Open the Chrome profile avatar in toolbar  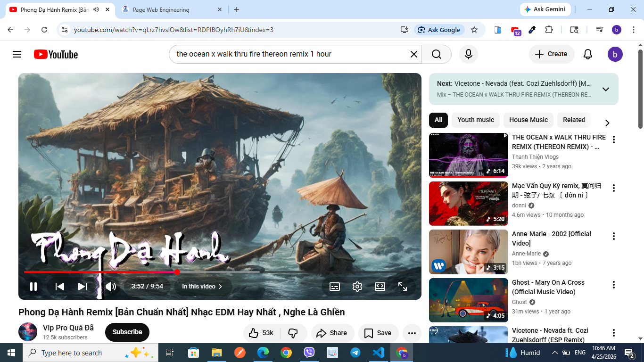(x=617, y=30)
